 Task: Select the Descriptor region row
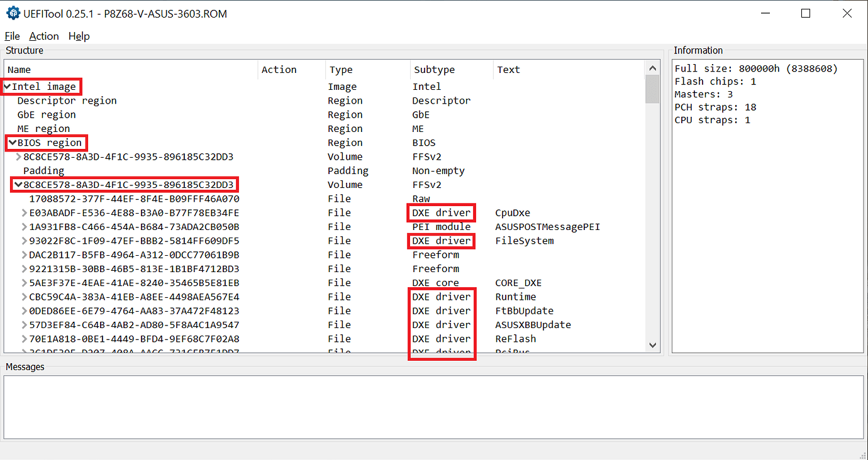pyautogui.click(x=67, y=101)
